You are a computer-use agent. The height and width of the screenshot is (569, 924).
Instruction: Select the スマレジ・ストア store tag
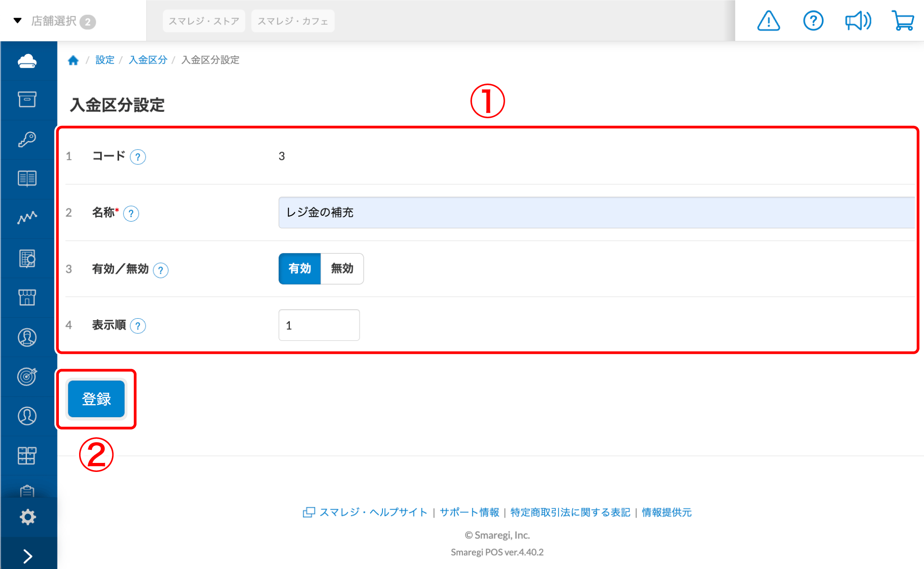tap(204, 21)
